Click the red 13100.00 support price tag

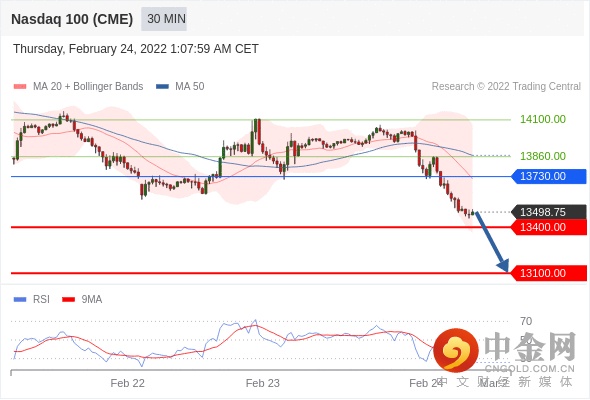(549, 273)
